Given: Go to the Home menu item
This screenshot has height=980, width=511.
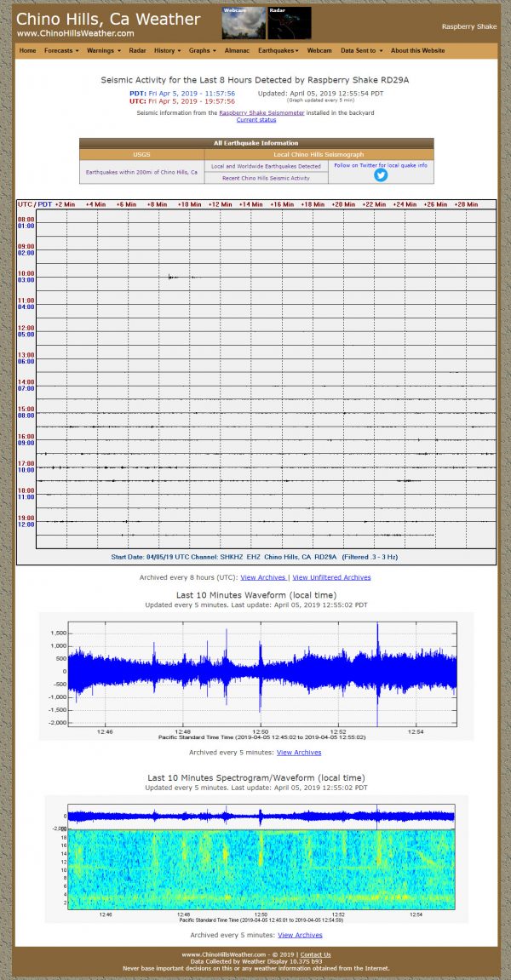Looking at the screenshot, I should coord(27,50).
